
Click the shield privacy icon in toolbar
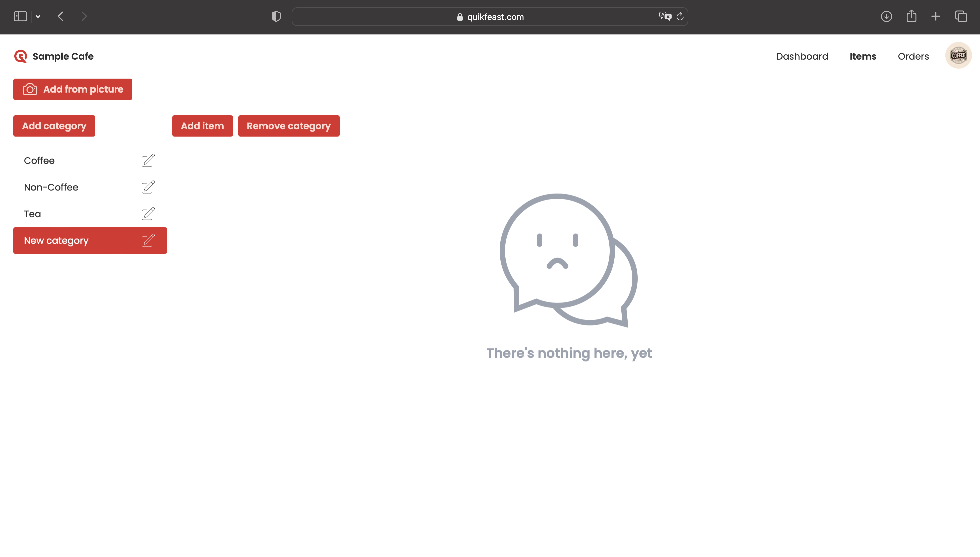[x=277, y=16]
